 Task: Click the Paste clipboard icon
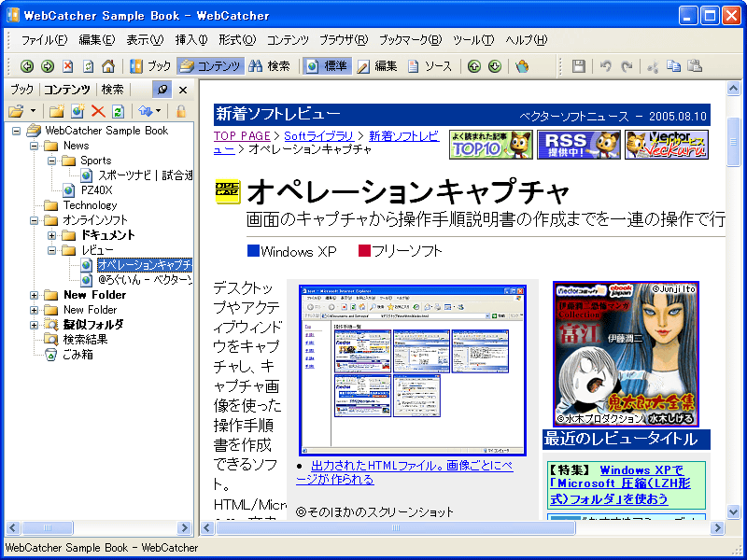click(x=695, y=66)
